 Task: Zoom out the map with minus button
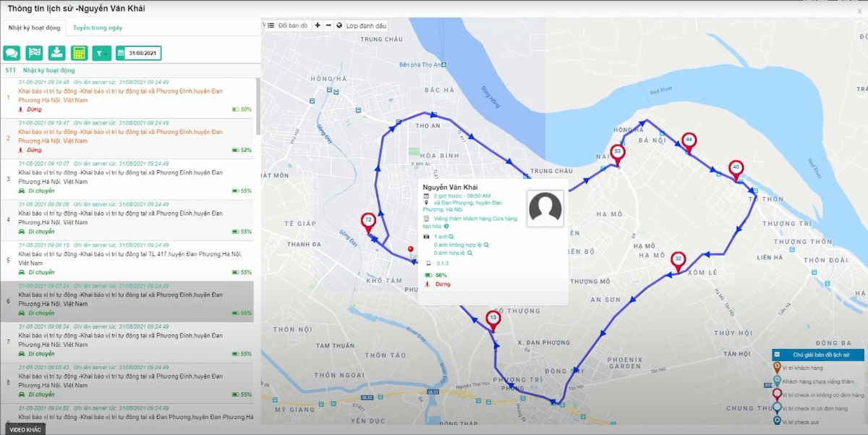pyautogui.click(x=328, y=25)
